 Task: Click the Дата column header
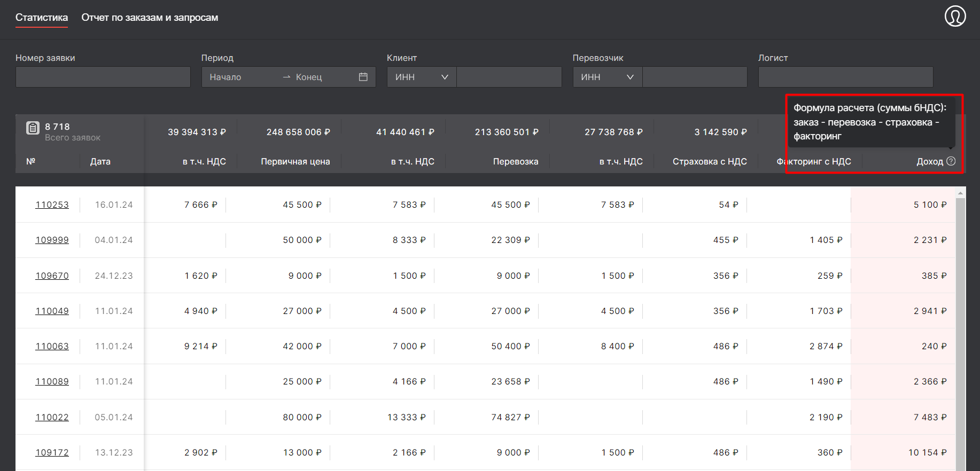tap(100, 161)
